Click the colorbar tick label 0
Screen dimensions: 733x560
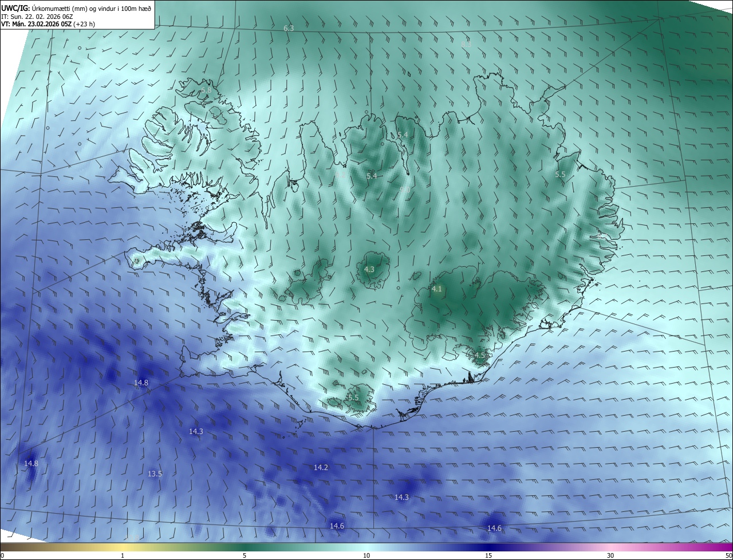[2, 555]
